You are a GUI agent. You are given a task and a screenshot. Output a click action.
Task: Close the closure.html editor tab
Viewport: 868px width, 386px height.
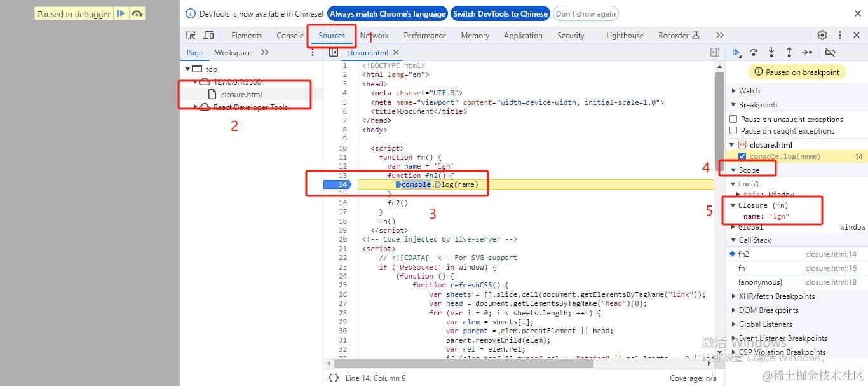click(x=396, y=52)
